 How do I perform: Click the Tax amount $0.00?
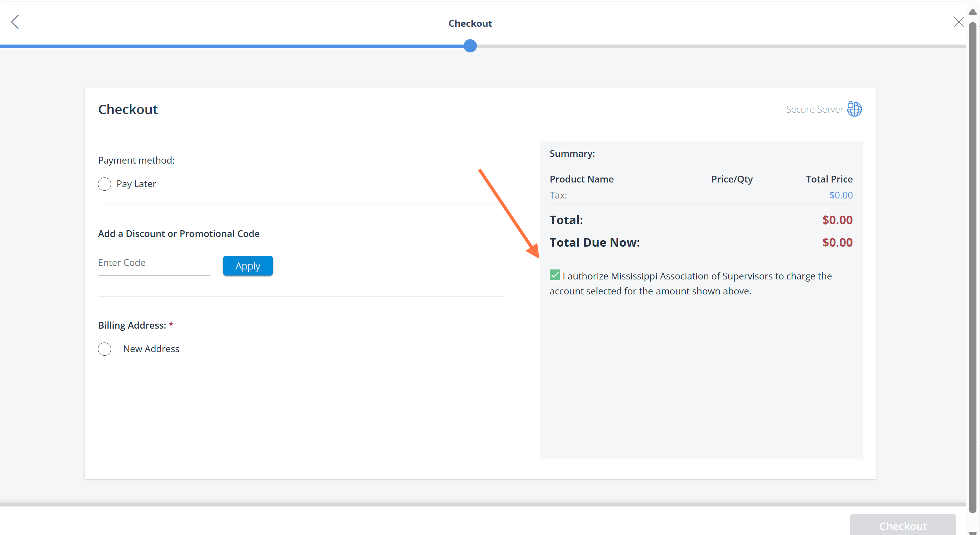841,195
